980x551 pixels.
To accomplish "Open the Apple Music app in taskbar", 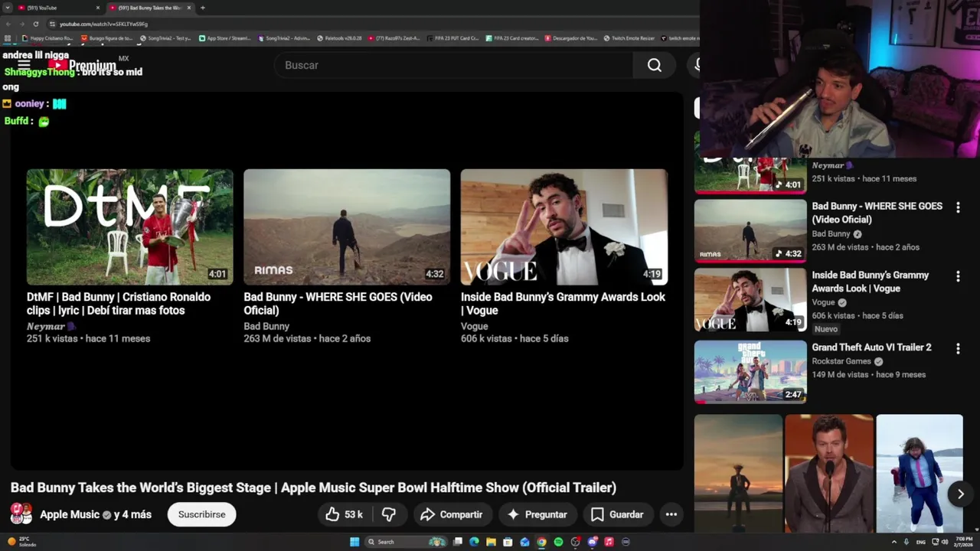I will (609, 542).
